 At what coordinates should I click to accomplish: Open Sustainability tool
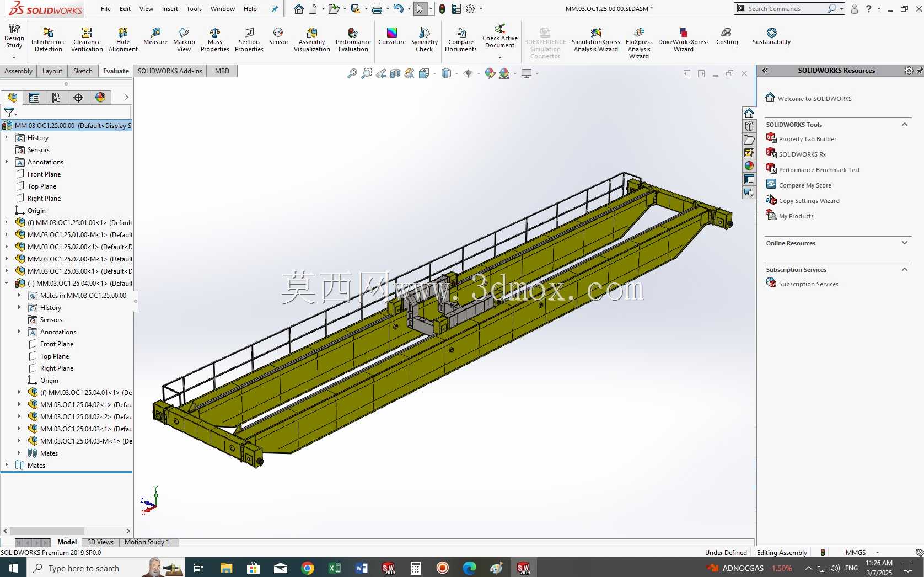pyautogui.click(x=771, y=36)
